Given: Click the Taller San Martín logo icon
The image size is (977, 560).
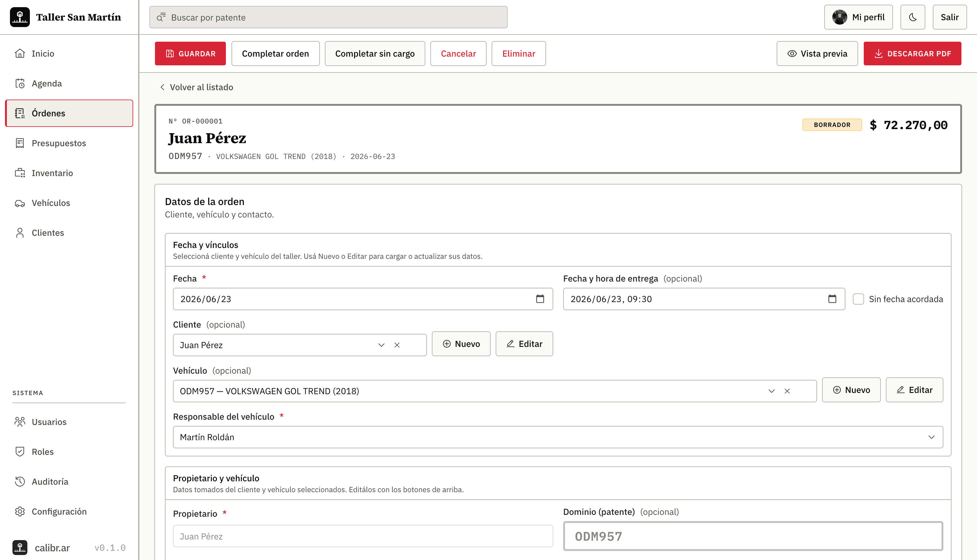Looking at the screenshot, I should 20,17.
